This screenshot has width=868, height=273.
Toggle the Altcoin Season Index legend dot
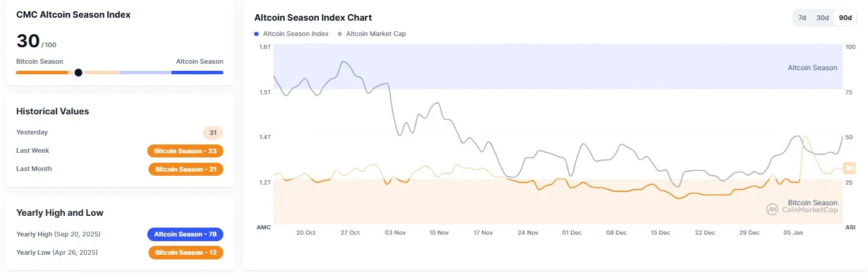(x=256, y=34)
